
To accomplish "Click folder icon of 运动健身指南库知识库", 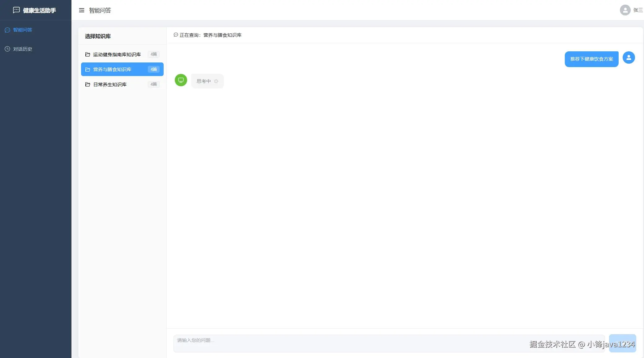I will coord(88,54).
